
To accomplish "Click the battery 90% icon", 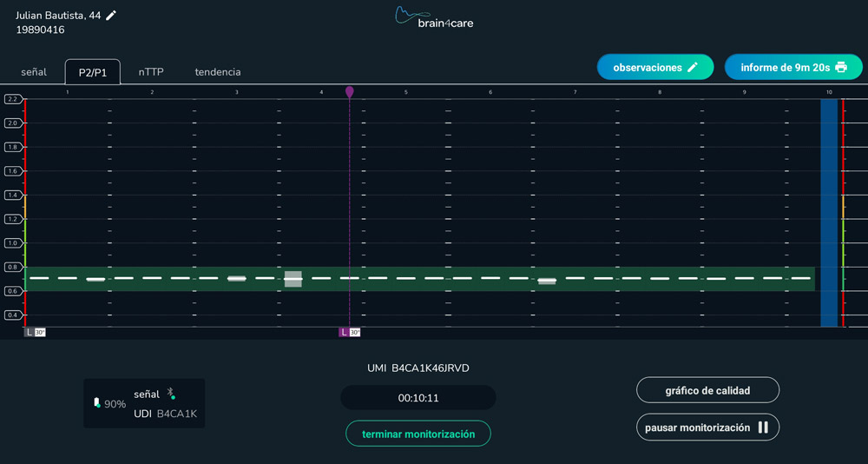I will (x=97, y=403).
